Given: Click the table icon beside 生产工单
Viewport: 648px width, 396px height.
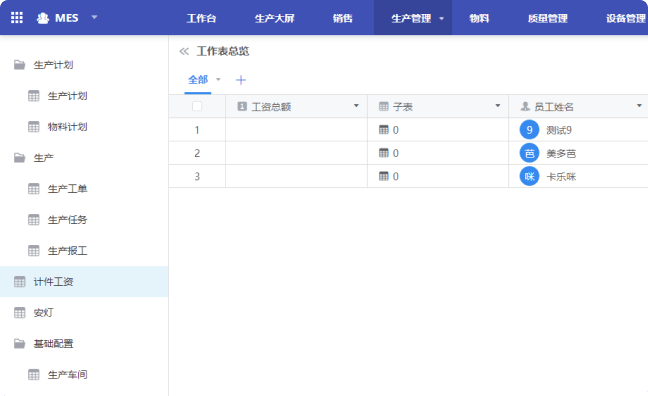Looking at the screenshot, I should [33, 188].
